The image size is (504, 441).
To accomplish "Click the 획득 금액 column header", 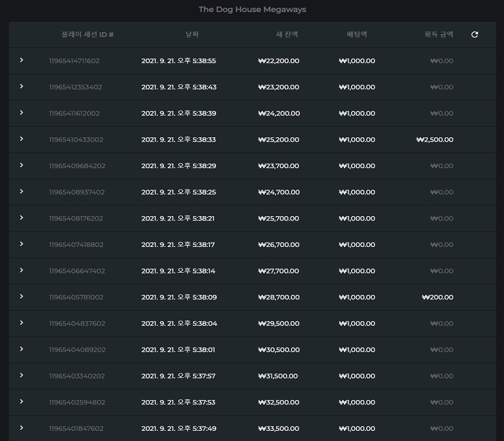I will pos(438,34).
